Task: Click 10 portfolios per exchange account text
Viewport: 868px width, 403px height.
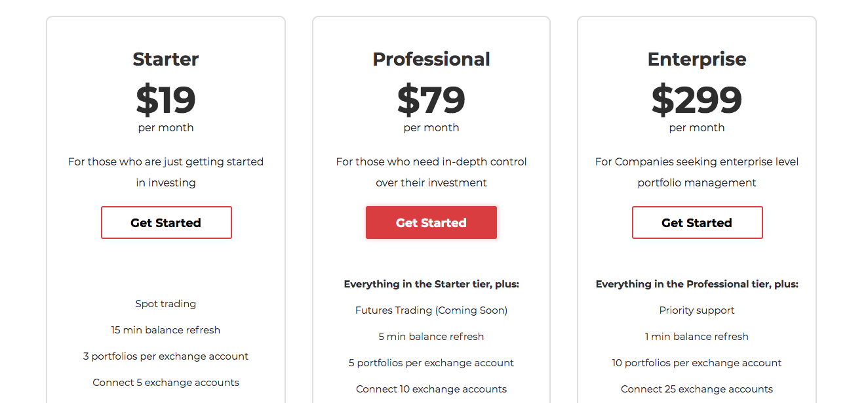Action: point(697,363)
